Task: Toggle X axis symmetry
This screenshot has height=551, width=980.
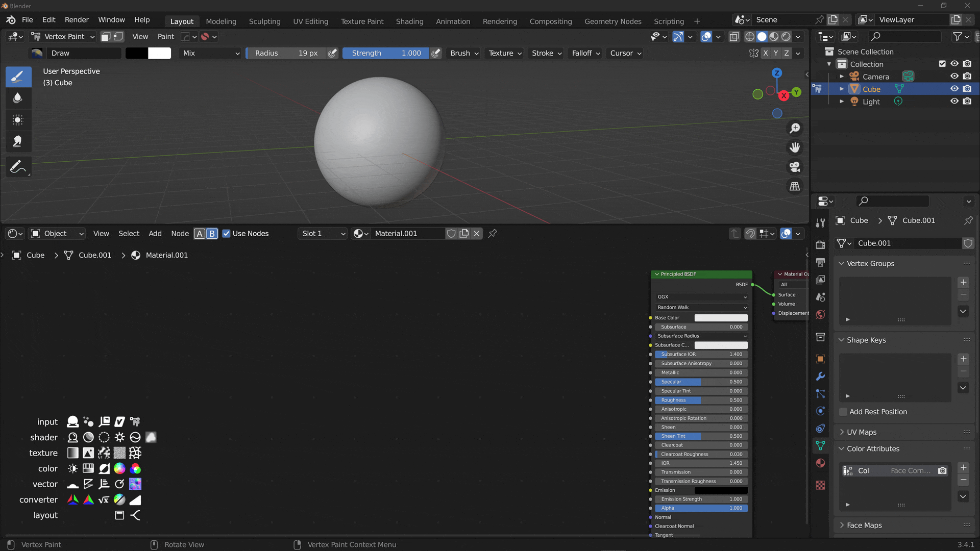Action: (765, 53)
